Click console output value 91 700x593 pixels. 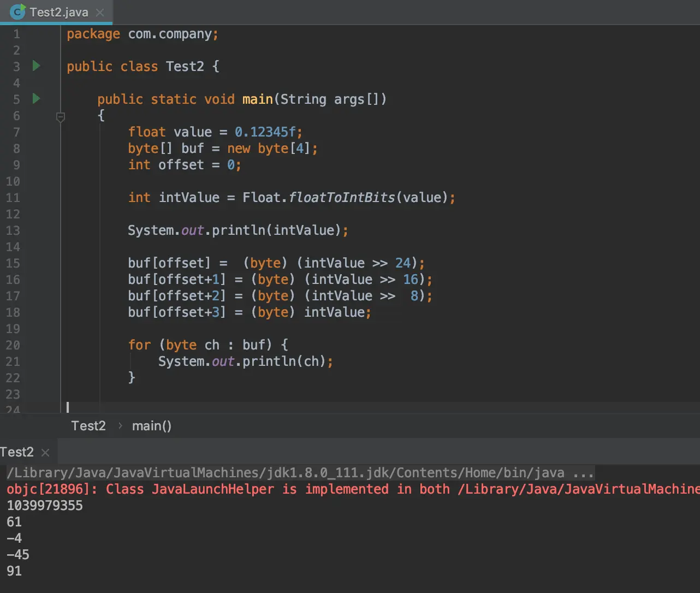[14, 571]
